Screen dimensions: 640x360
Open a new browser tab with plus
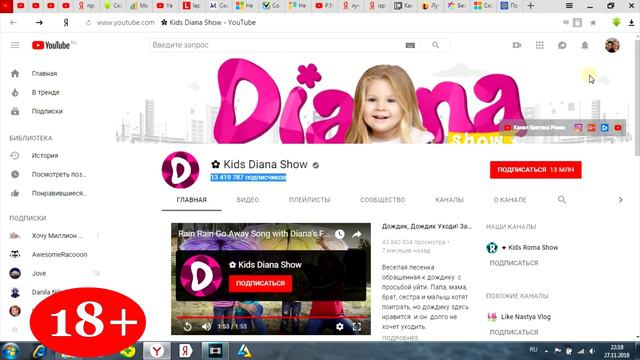click(531, 6)
